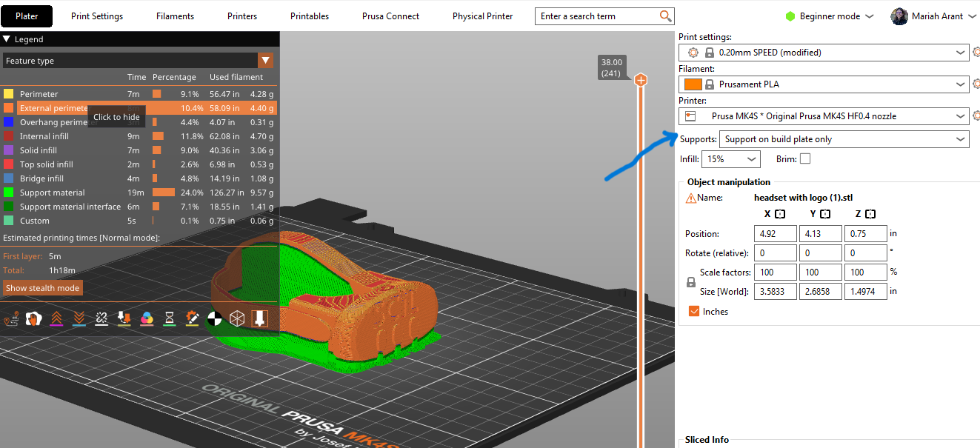Hide Support material feature in legend

139,193
